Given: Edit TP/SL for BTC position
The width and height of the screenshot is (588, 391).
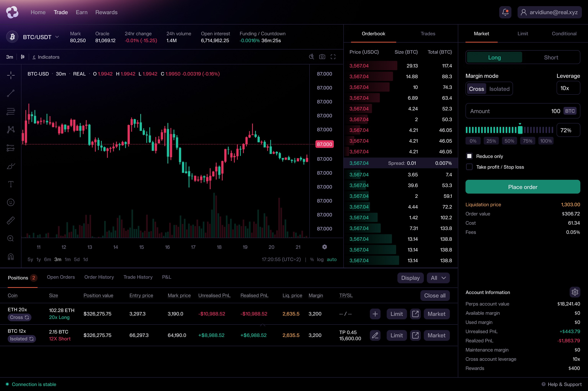Looking at the screenshot, I should coord(375,335).
